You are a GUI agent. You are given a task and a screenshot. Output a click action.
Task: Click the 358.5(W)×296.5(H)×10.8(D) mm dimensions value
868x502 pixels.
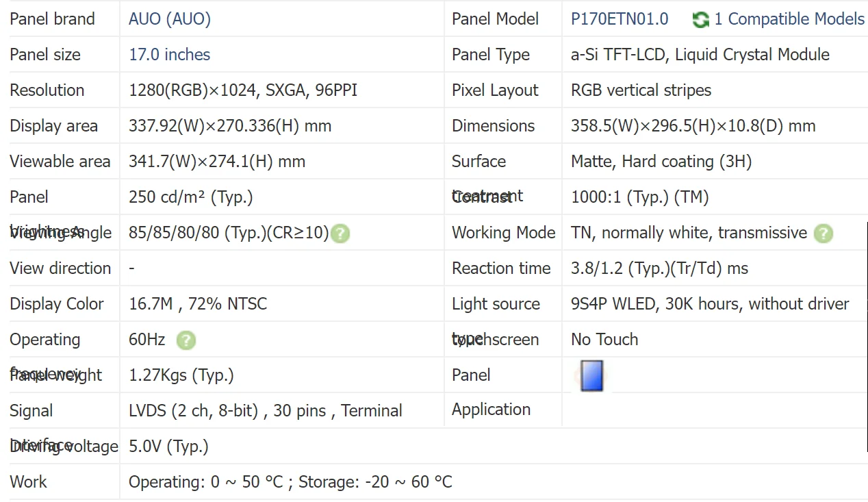(x=693, y=126)
